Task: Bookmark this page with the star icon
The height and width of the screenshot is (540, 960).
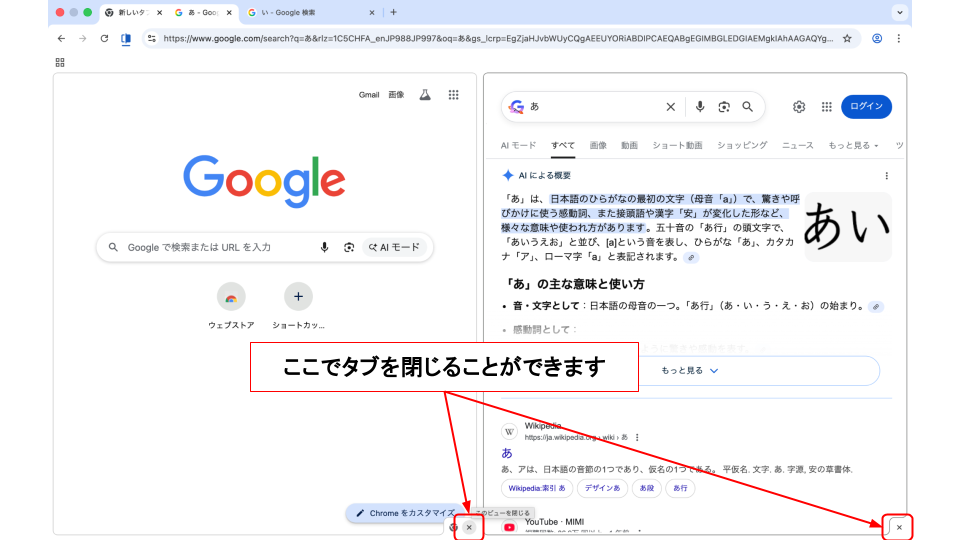Action: (847, 39)
